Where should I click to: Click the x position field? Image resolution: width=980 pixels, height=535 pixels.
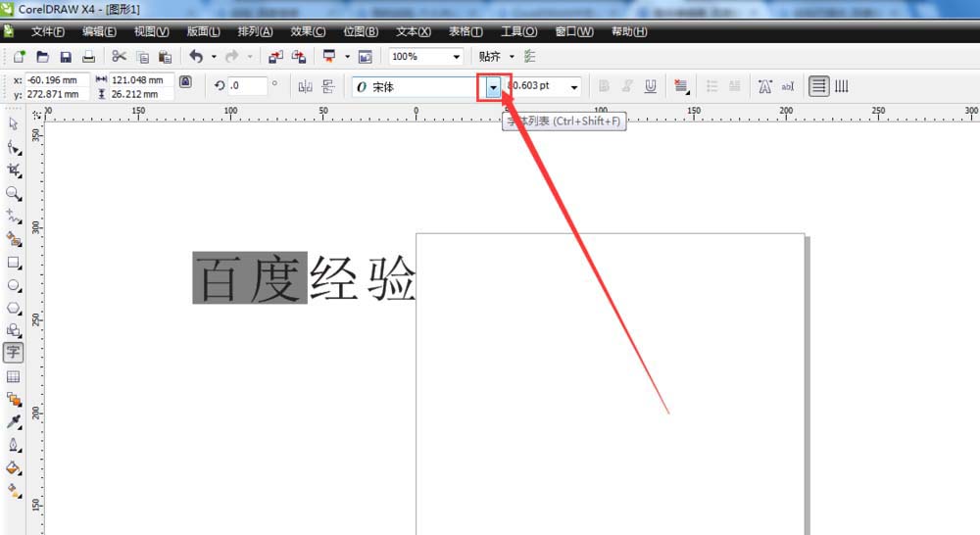[x=57, y=80]
